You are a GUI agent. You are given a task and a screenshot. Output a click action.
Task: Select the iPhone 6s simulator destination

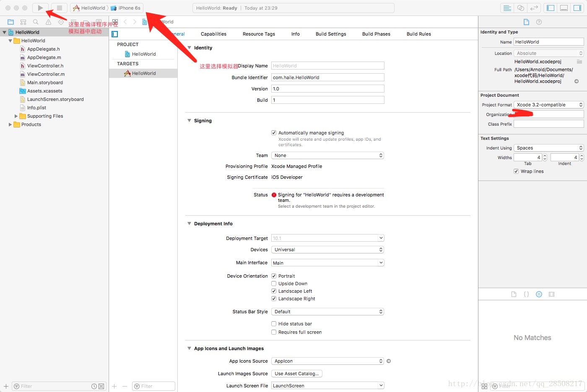click(x=125, y=8)
